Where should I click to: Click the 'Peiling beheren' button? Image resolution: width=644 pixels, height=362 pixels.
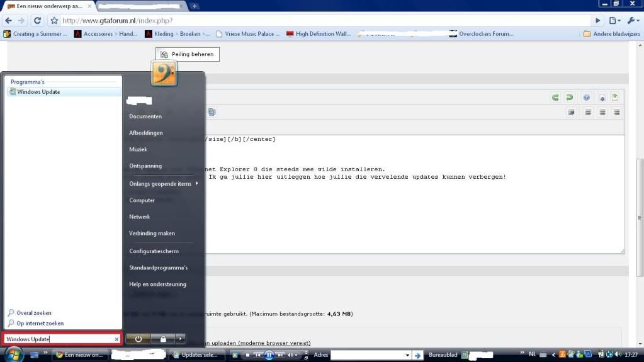point(188,54)
